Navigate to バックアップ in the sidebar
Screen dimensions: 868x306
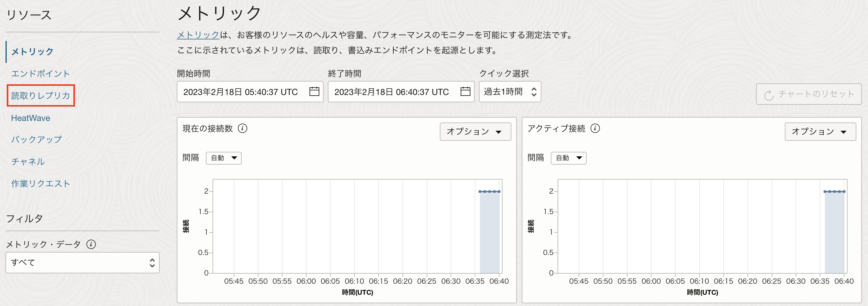point(36,139)
